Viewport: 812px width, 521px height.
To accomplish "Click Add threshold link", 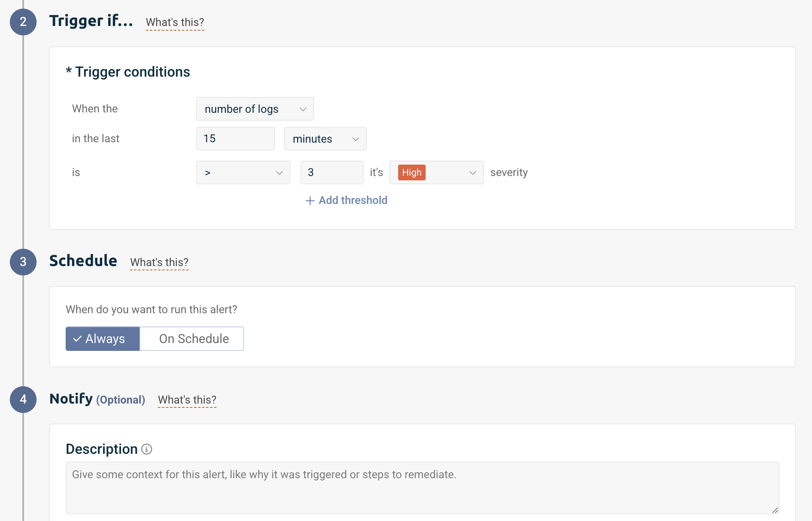I will tap(353, 200).
